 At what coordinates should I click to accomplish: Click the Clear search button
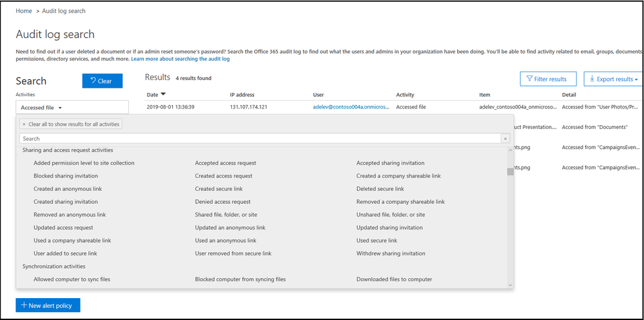tap(102, 81)
